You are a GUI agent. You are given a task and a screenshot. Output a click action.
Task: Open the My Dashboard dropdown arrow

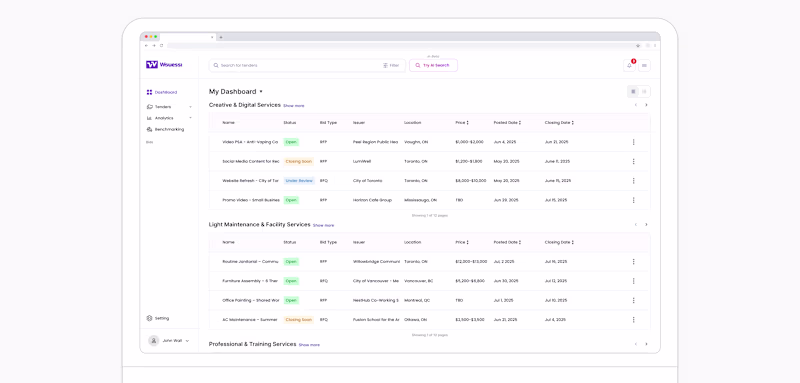(x=261, y=92)
